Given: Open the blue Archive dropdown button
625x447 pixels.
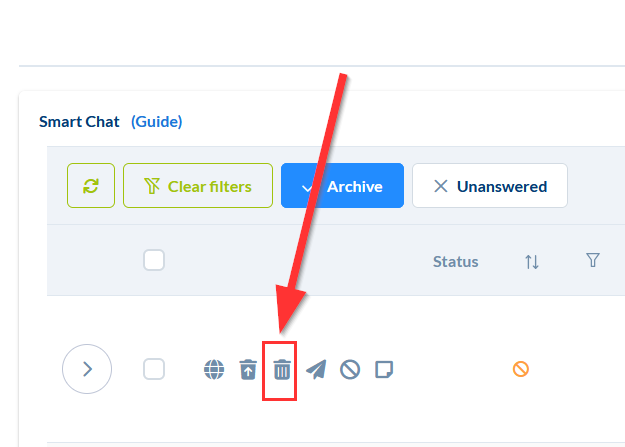Looking at the screenshot, I should pos(342,186).
